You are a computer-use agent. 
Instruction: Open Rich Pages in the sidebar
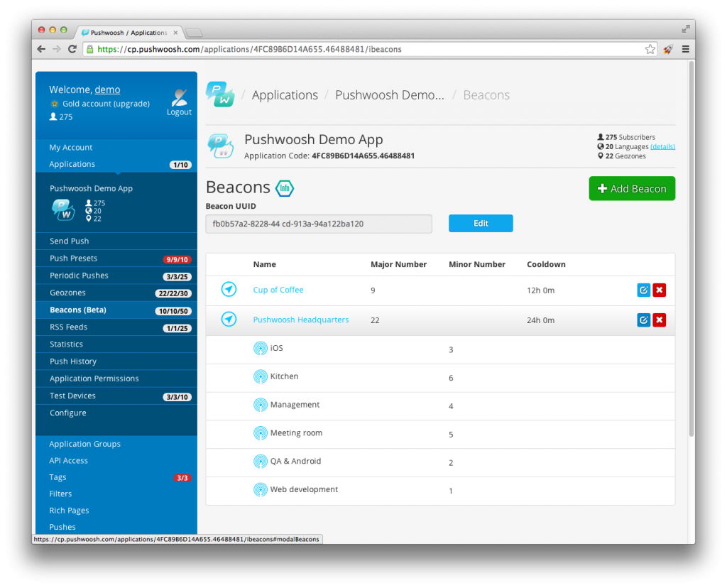[69, 511]
